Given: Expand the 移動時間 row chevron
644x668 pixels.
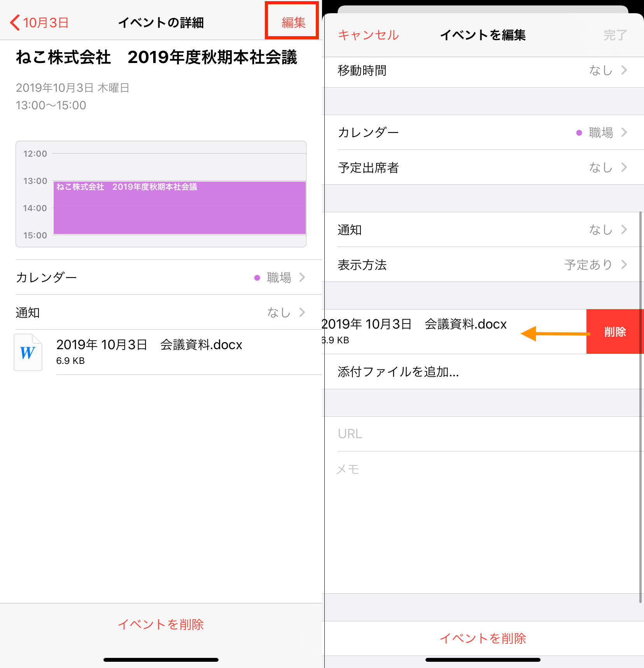Looking at the screenshot, I should pos(624,70).
